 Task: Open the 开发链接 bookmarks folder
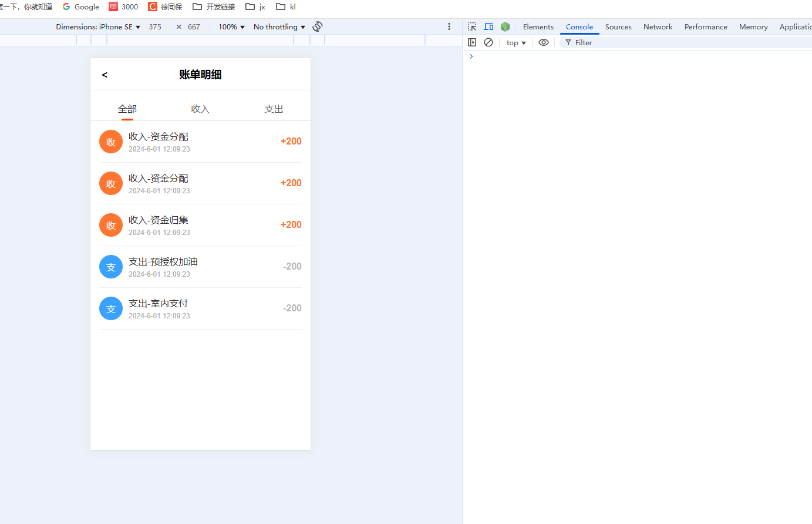pyautogui.click(x=214, y=6)
